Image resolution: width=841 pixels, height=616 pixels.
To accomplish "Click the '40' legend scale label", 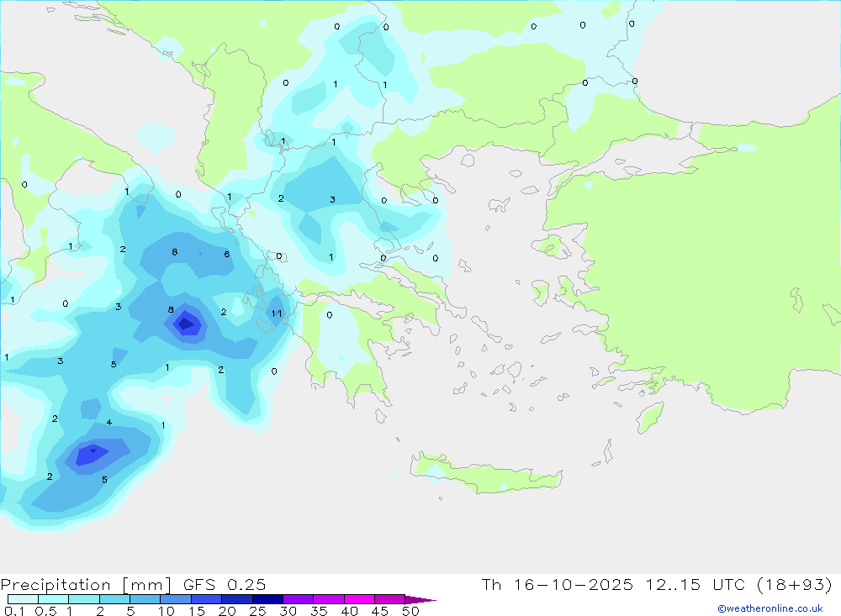I will tap(349, 611).
